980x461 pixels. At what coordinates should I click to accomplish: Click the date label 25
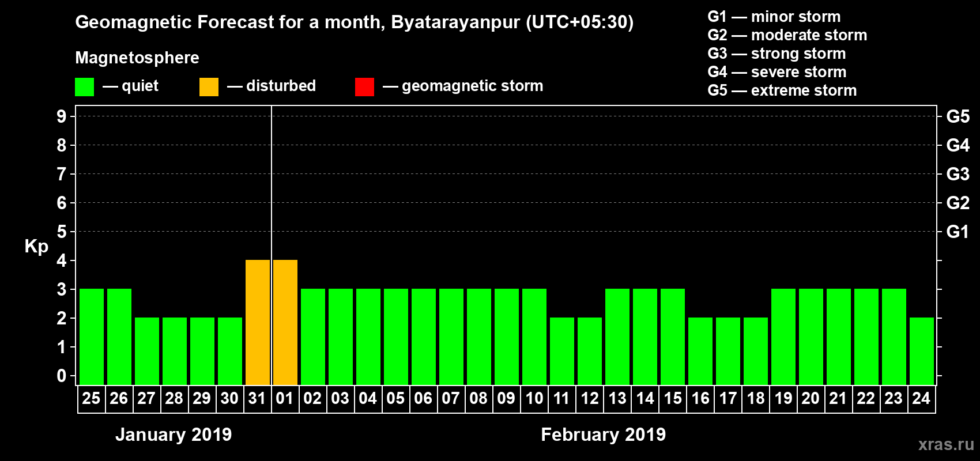(x=91, y=398)
